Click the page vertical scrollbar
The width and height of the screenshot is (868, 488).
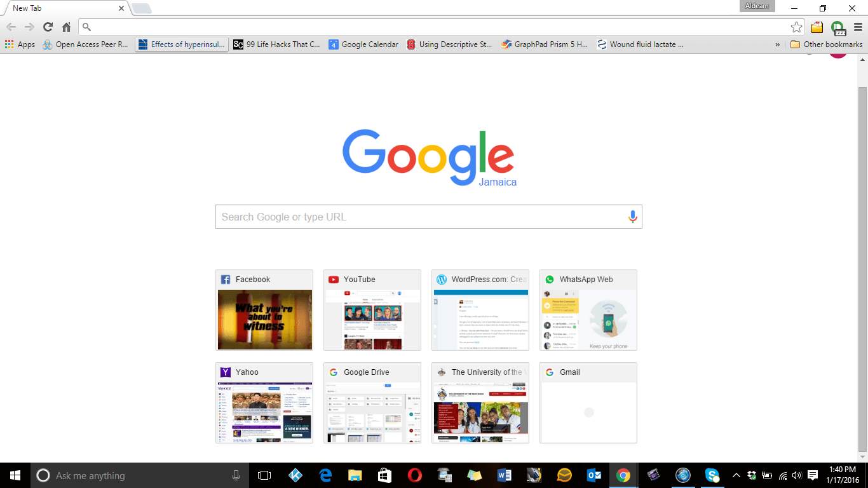pos(862,254)
